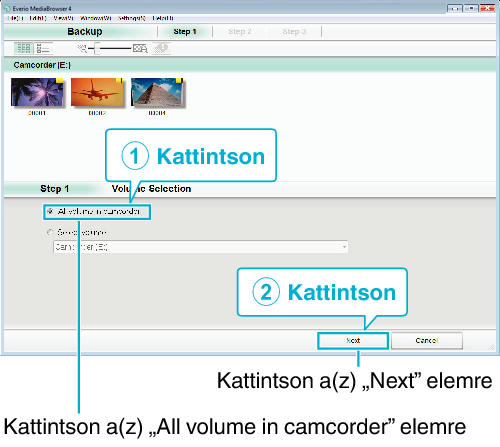The width and height of the screenshot is (500, 447).
Task: Click the Cancel button
Action: coord(427,341)
